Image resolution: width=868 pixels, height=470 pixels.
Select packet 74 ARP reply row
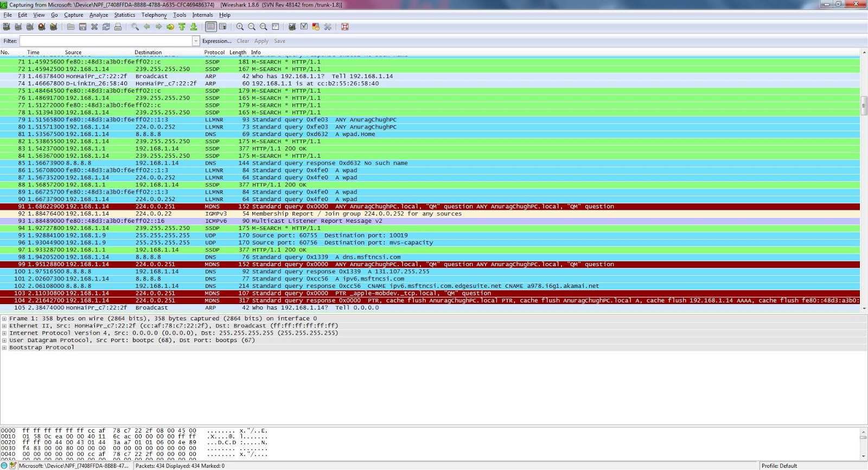click(430, 83)
